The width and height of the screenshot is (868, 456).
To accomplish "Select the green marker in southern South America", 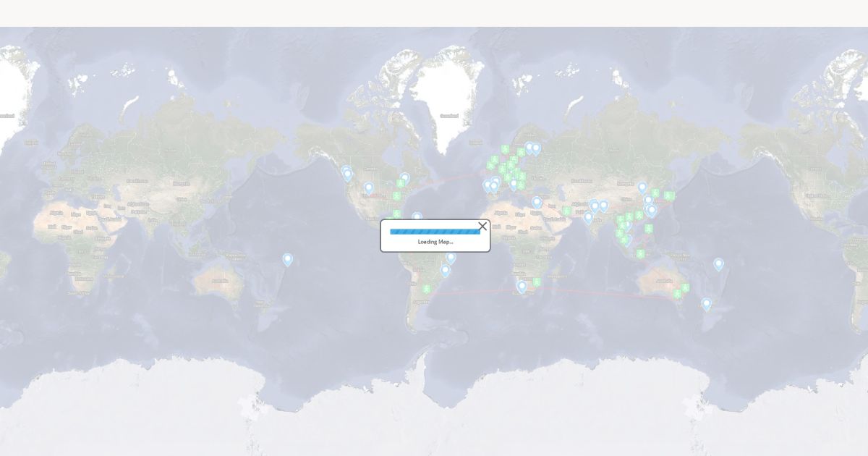I will coord(427,289).
